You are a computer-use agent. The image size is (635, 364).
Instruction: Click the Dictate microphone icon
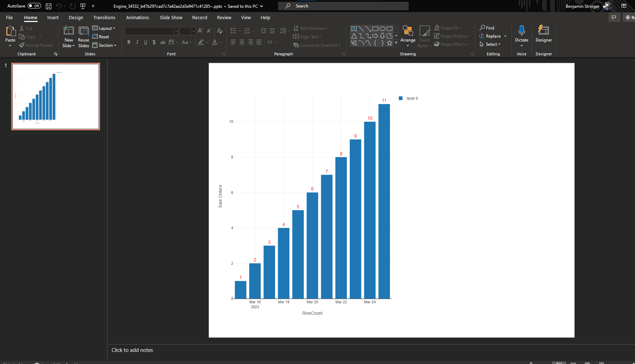click(521, 31)
